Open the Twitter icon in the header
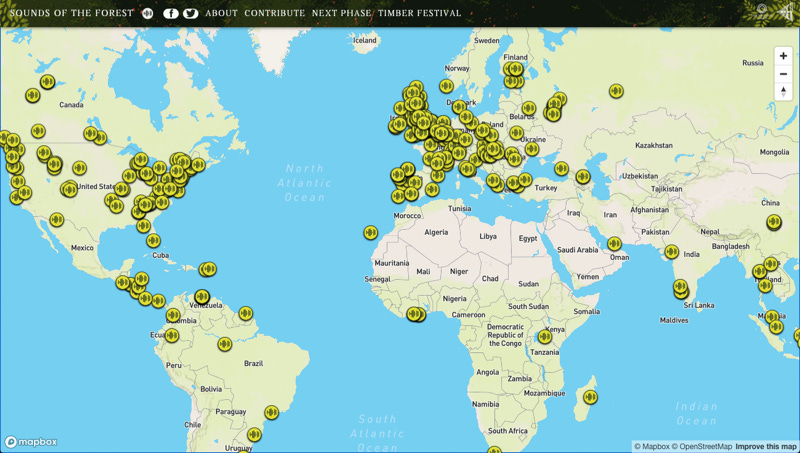800x453 pixels. point(191,13)
